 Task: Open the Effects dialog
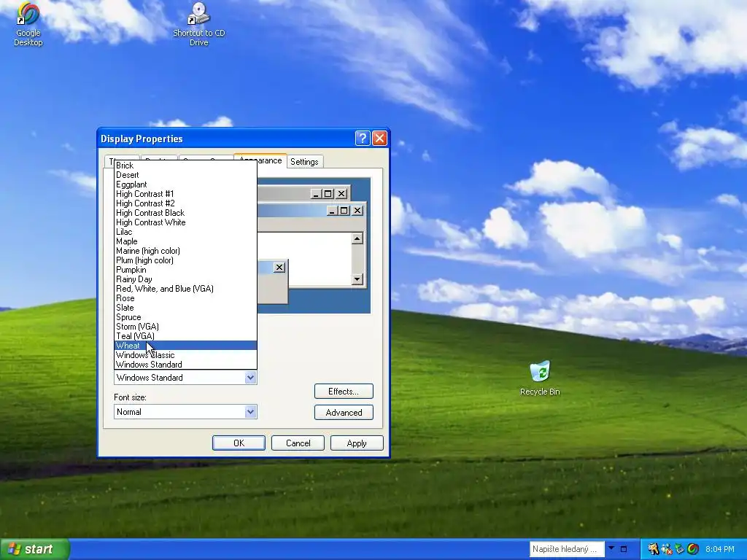tap(344, 392)
